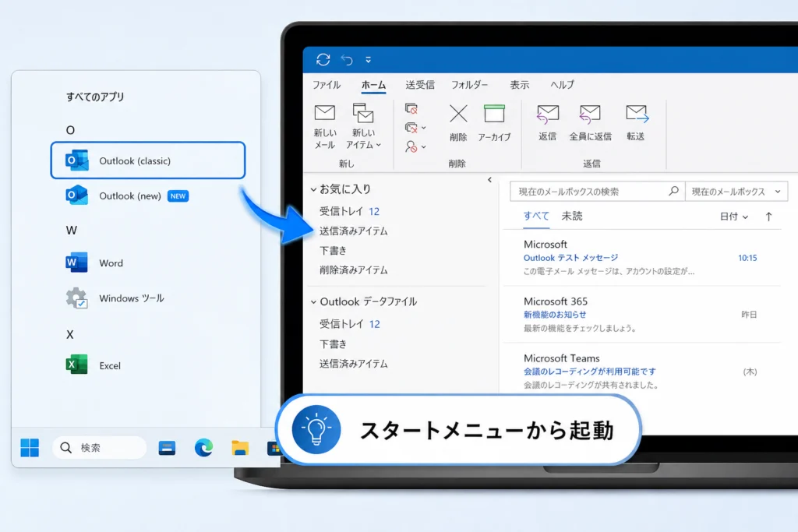Select the 未読 mail filter tab
798x532 pixels.
(571, 217)
